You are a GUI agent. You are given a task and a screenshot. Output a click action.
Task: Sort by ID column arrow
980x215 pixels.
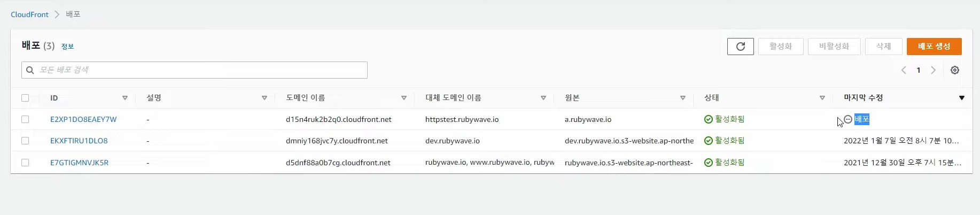click(x=125, y=98)
